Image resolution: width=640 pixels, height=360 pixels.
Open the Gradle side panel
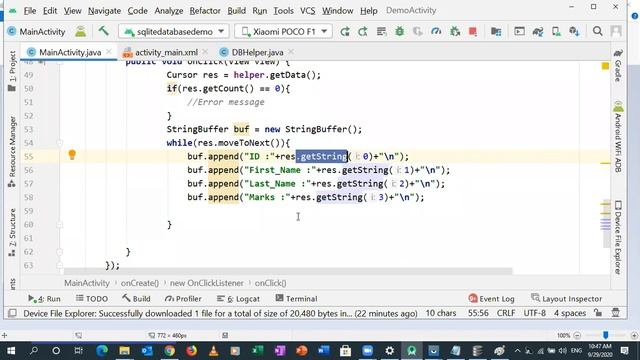coord(618,65)
